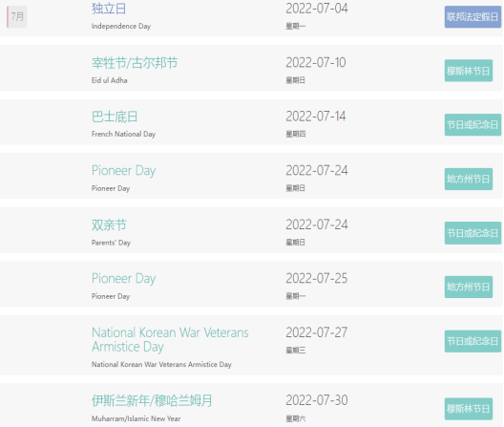The height and width of the screenshot is (427, 504).
Task: Open the Pioneer Day link dated 2022-07-25
Action: [x=123, y=278]
